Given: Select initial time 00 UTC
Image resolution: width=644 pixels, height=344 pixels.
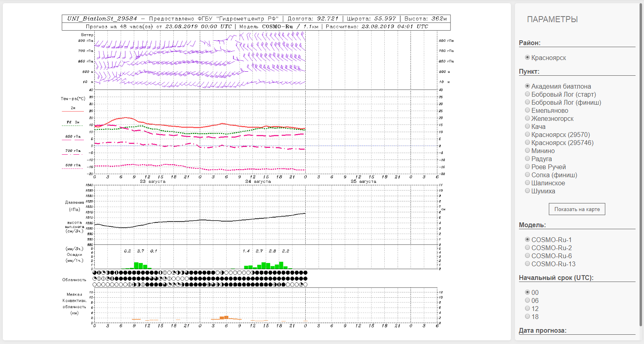Looking at the screenshot, I should click(x=527, y=292).
